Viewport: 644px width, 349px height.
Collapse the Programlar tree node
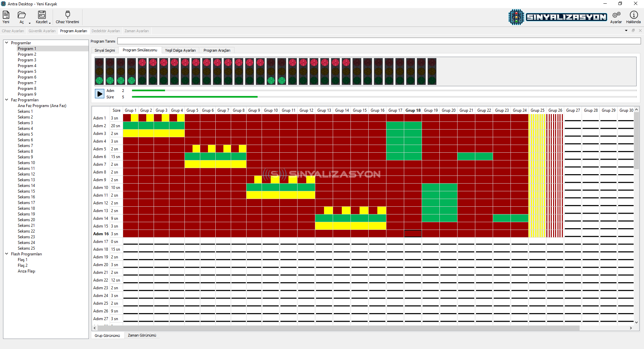click(6, 43)
